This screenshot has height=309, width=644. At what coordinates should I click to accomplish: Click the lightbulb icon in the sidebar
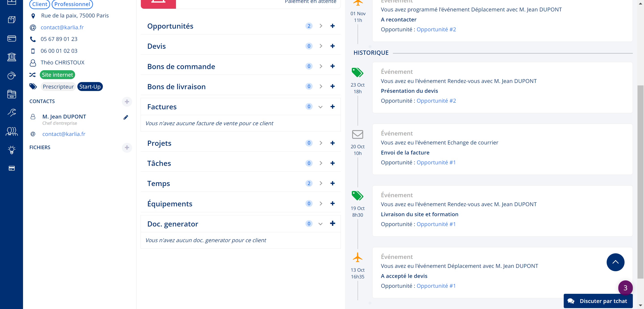(11, 150)
